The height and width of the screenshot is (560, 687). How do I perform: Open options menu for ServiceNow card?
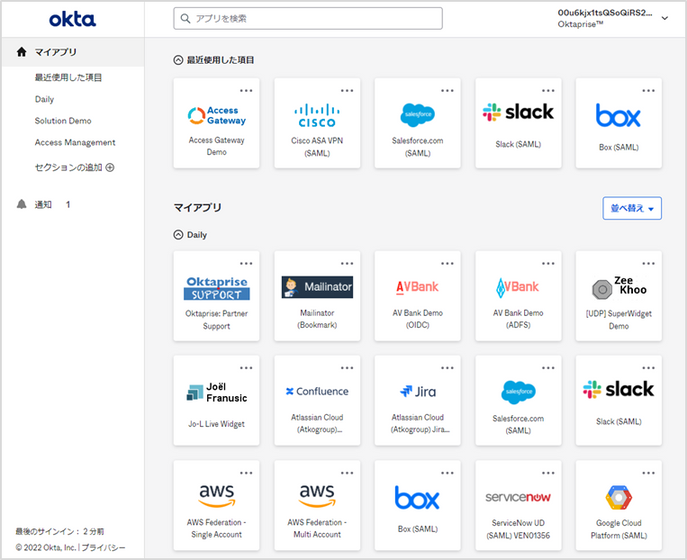pos(548,473)
